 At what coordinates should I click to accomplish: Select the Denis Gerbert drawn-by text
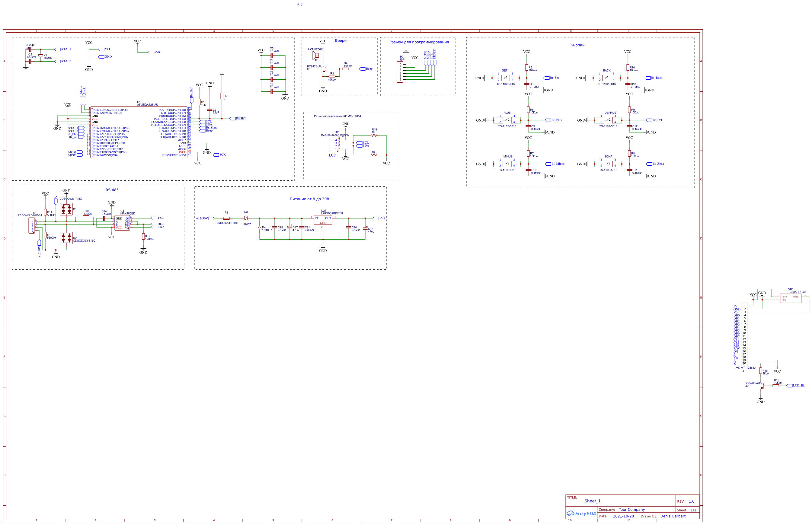tap(673, 516)
